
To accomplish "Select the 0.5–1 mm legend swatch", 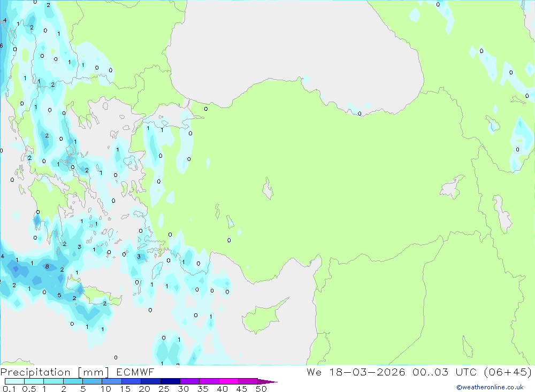I will [34, 381].
